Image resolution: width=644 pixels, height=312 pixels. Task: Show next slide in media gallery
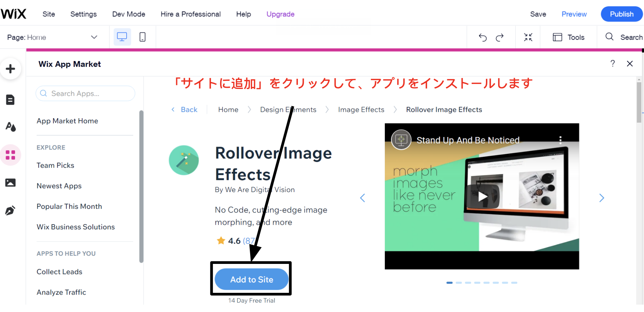pos(601,198)
